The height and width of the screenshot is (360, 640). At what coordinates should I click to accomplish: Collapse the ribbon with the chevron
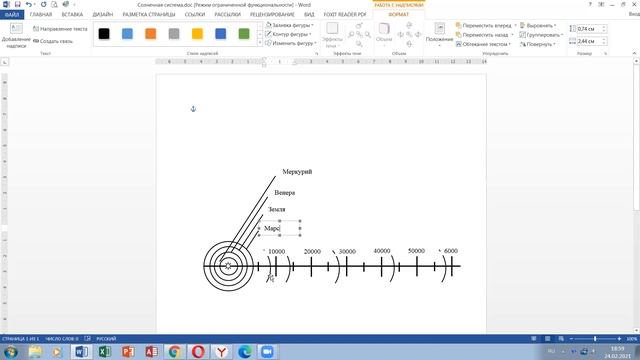(x=634, y=53)
